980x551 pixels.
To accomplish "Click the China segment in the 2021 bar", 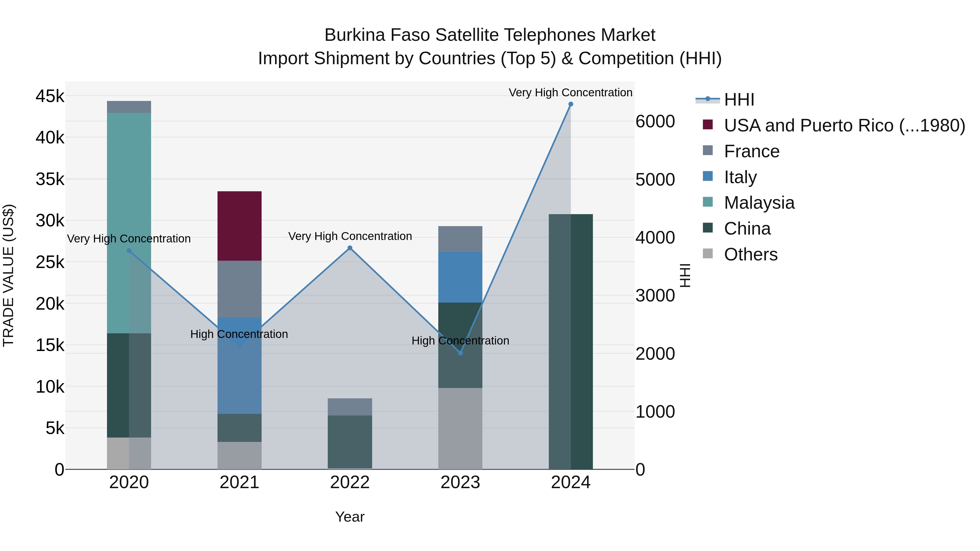I will point(239,428).
